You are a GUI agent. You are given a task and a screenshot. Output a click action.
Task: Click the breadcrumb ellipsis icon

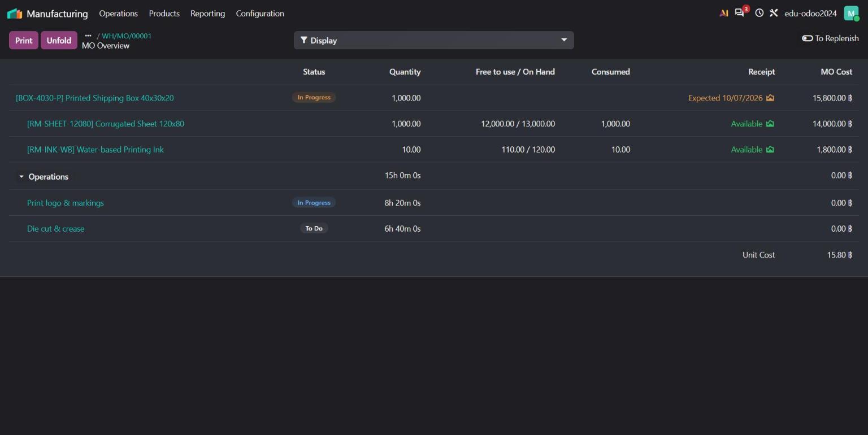(x=88, y=36)
